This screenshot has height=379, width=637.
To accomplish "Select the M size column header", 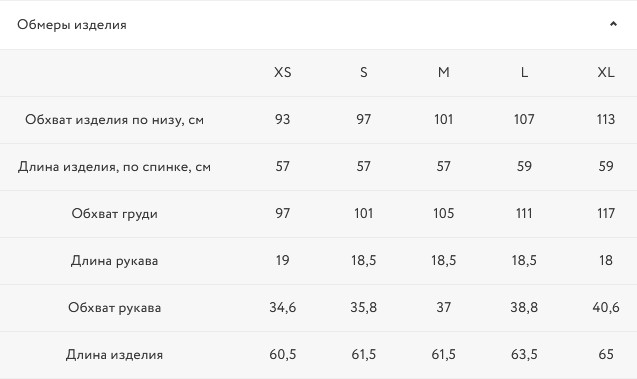I will click(x=444, y=72).
